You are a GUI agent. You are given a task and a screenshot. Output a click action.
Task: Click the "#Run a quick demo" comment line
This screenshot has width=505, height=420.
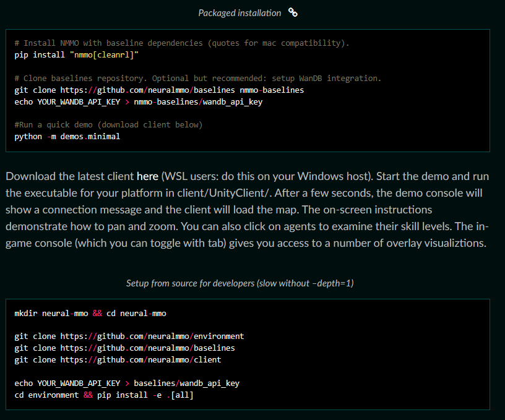tap(108, 125)
